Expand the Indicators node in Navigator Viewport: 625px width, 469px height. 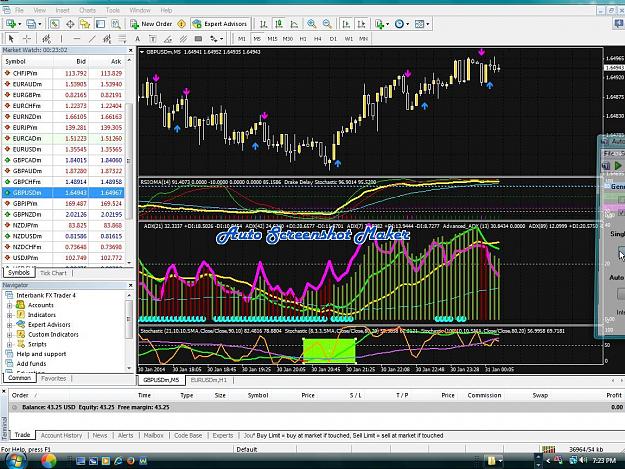10,315
